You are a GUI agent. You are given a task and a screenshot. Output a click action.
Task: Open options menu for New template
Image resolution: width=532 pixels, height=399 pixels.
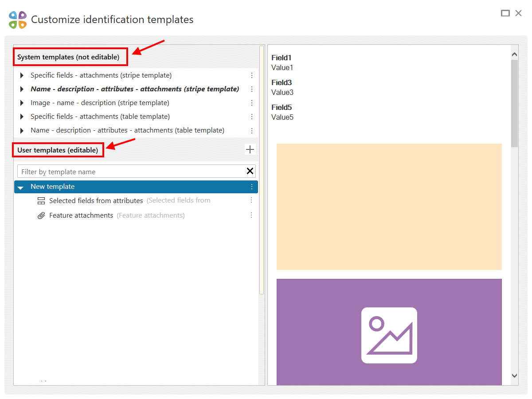click(x=252, y=187)
